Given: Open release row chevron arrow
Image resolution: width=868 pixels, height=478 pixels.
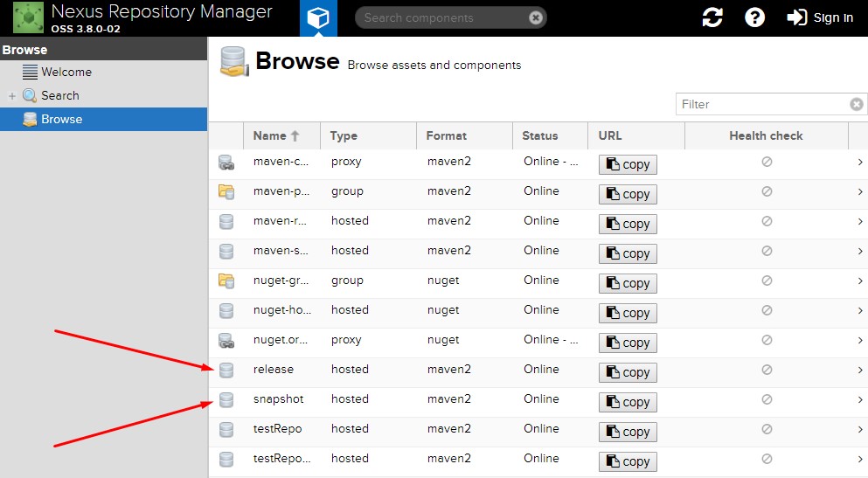Looking at the screenshot, I should pyautogui.click(x=860, y=371).
